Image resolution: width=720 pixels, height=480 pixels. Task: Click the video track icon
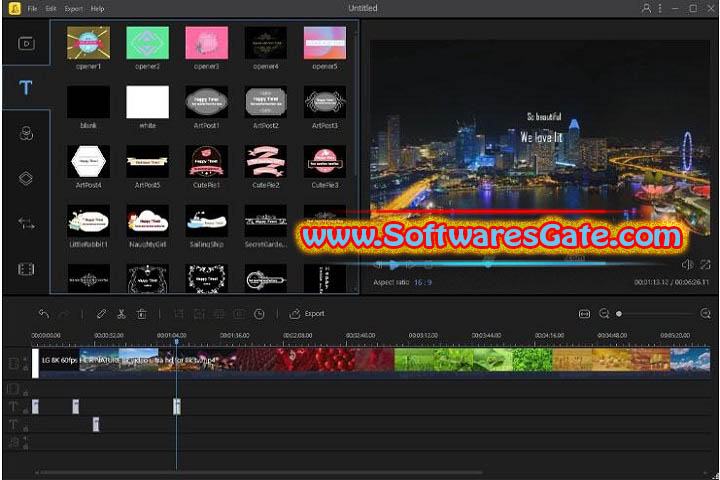pos(13,363)
